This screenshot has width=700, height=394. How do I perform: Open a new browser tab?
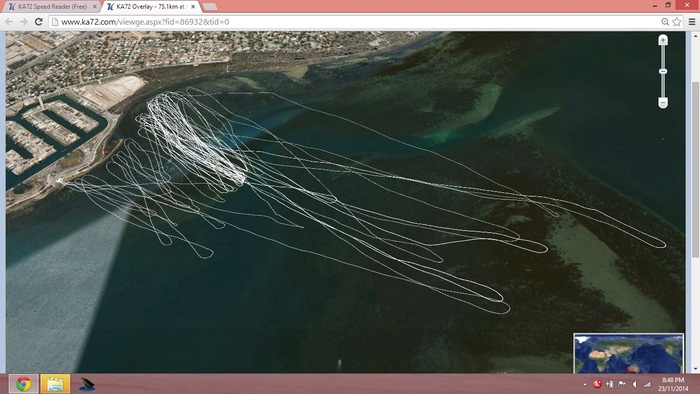point(210,7)
